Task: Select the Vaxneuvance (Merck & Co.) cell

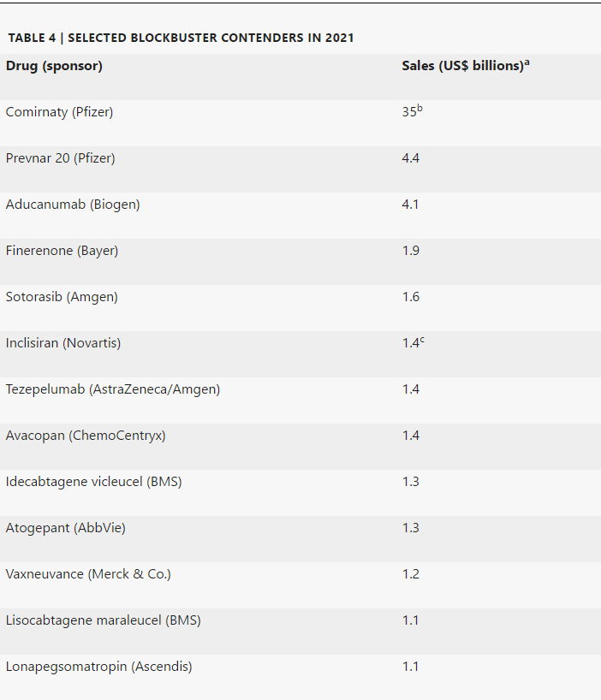Action: (x=88, y=574)
